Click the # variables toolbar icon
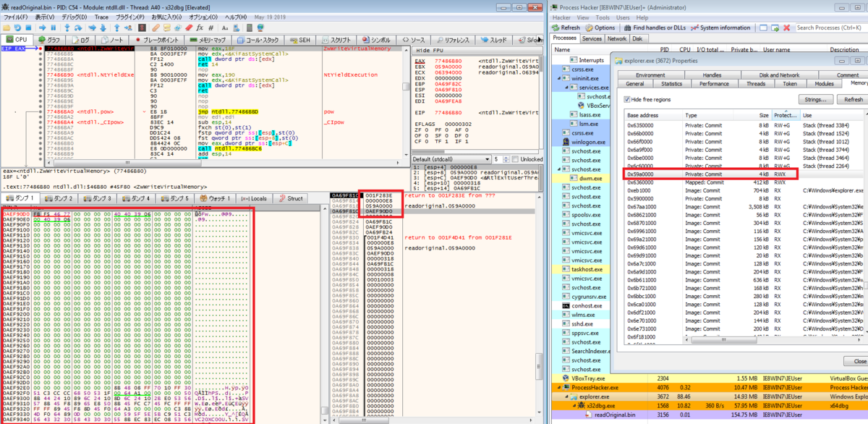The height and width of the screenshot is (424, 868). pyautogui.click(x=210, y=27)
